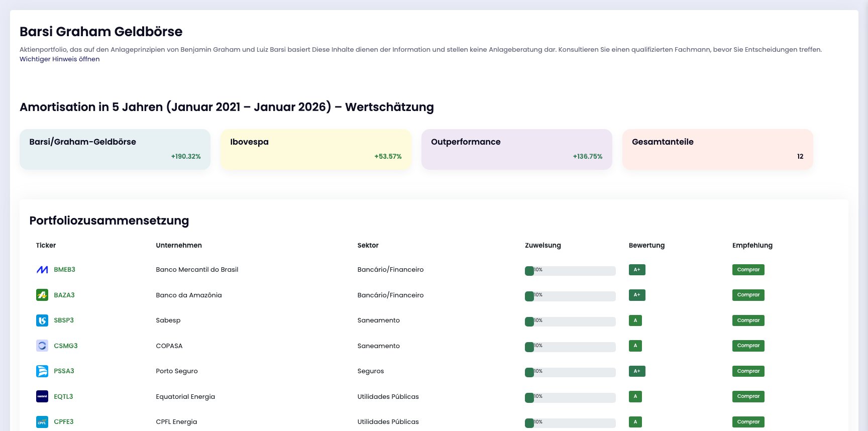Click the BMEB3 Banco Mercantil logo icon

coord(42,270)
